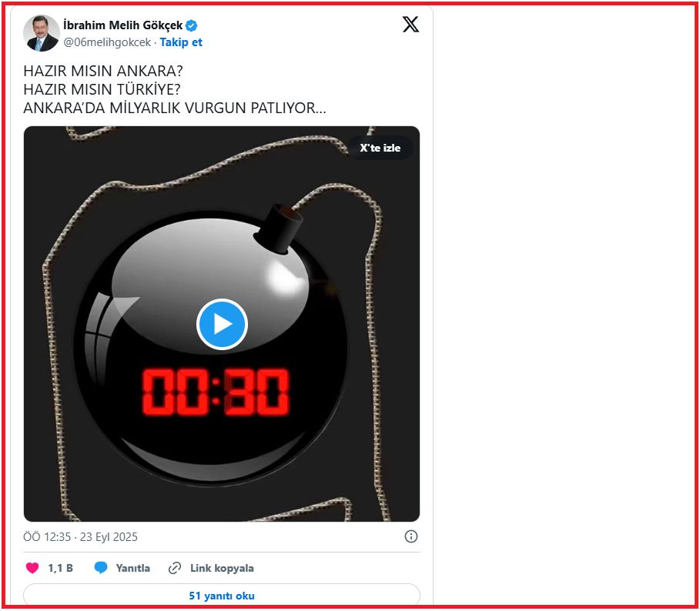The height and width of the screenshot is (611, 700).
Task: Click the blue verified badge
Action: 192,25
